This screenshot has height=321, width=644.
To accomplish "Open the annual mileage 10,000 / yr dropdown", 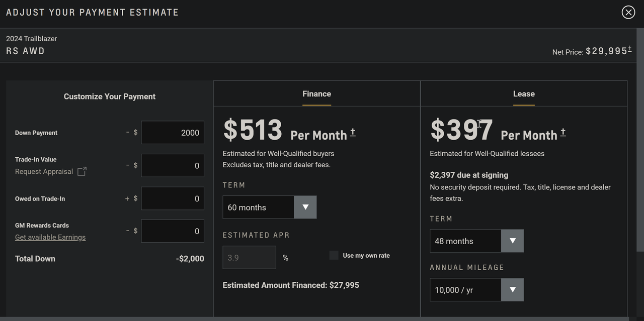I will pos(477,290).
